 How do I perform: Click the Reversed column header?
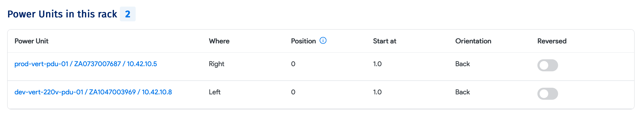[552, 41]
